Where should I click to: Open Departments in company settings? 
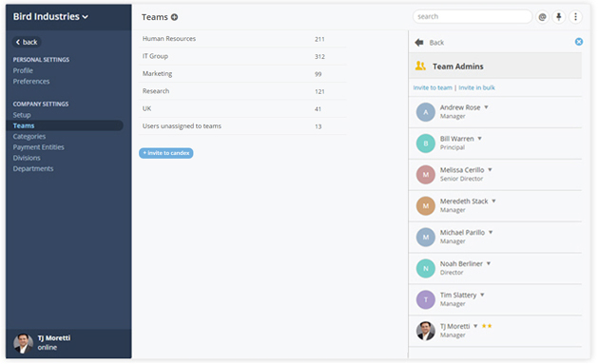click(x=33, y=168)
